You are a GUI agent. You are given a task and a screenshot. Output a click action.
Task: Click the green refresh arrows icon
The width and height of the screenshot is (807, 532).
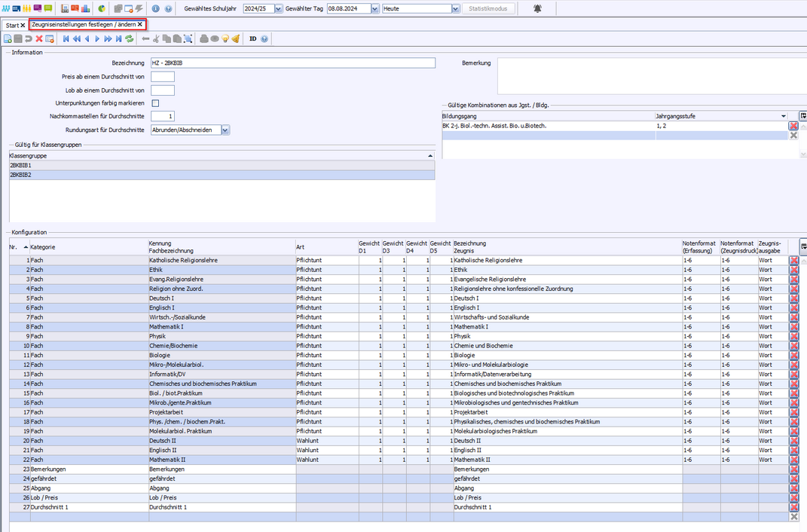130,38
